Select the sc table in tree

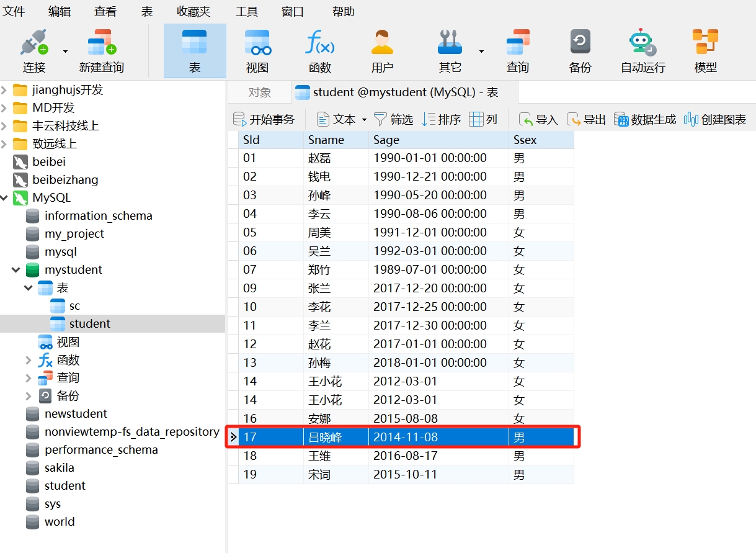(74, 306)
